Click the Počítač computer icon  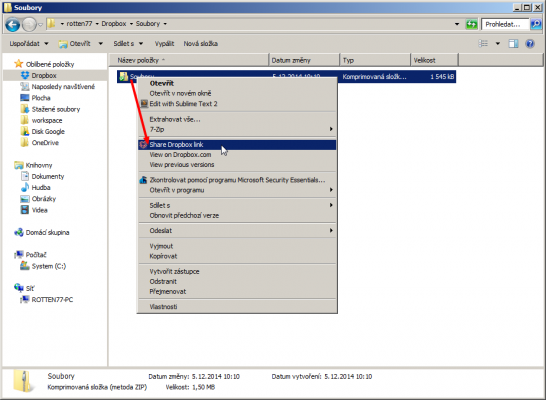click(x=18, y=254)
